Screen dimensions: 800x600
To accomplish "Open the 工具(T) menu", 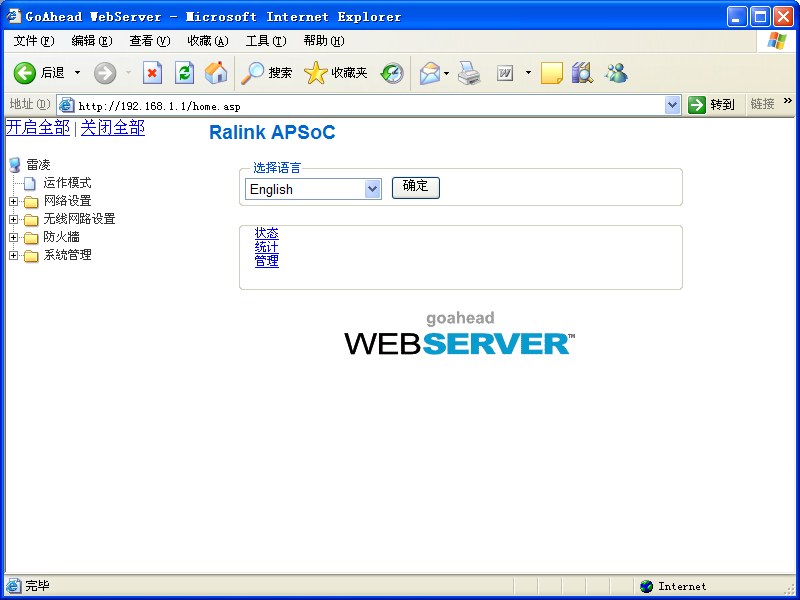I will (x=266, y=41).
